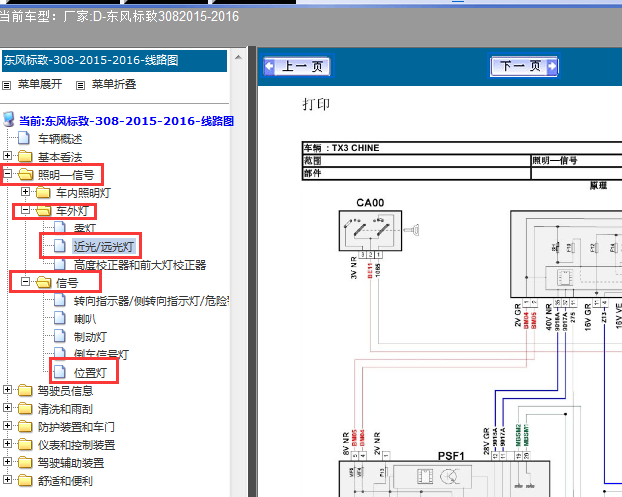Expand the 驾驶辅助装置 folder
The width and height of the screenshot is (622, 497).
8,462
